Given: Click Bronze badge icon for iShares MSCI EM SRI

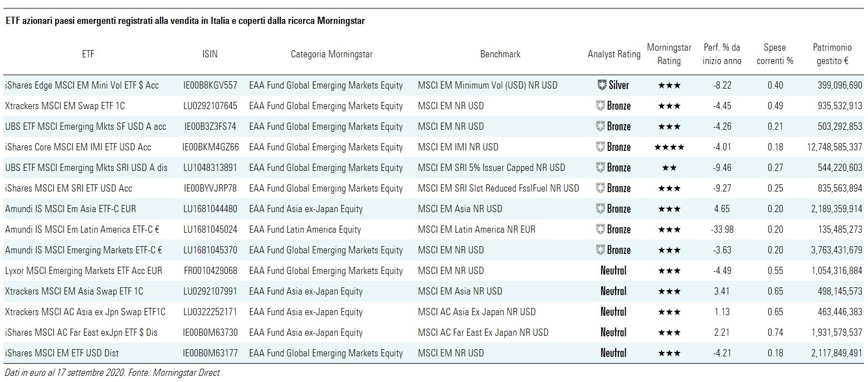Looking at the screenshot, I should click(x=600, y=188).
